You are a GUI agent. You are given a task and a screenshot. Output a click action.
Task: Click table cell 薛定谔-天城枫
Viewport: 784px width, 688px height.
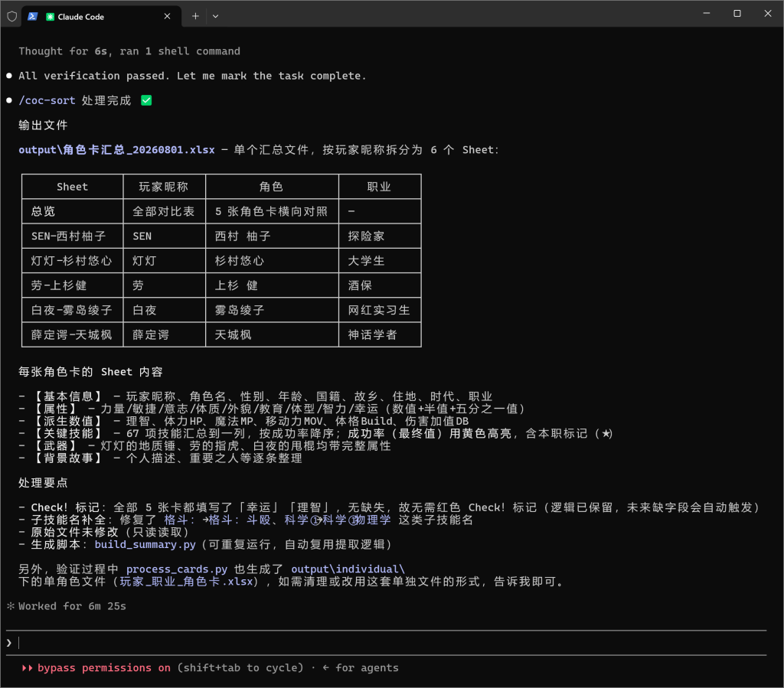[72, 334]
